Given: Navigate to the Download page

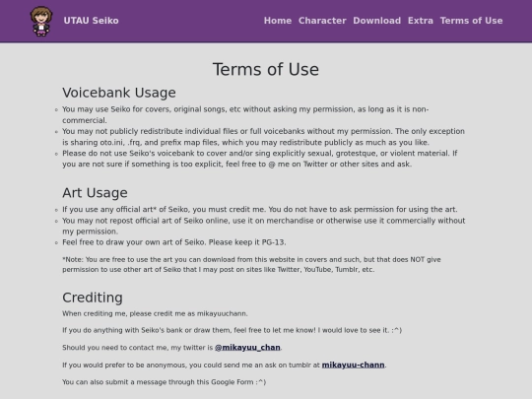Looking at the screenshot, I should pos(377,21).
